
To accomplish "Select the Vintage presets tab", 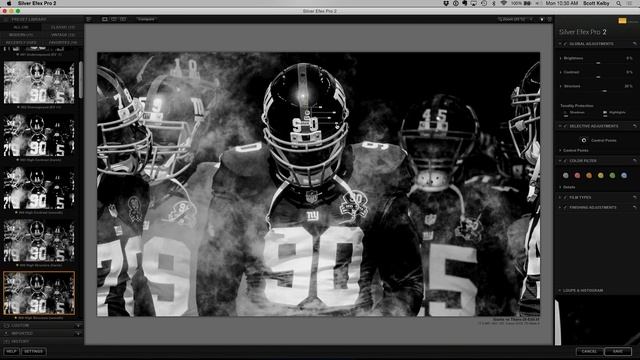I will pyautogui.click(x=62, y=35).
